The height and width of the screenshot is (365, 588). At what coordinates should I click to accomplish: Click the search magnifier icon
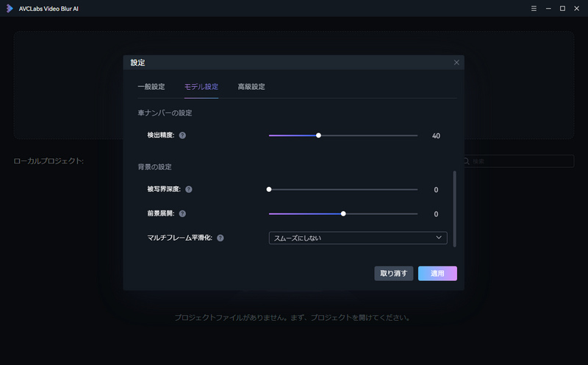point(467,161)
